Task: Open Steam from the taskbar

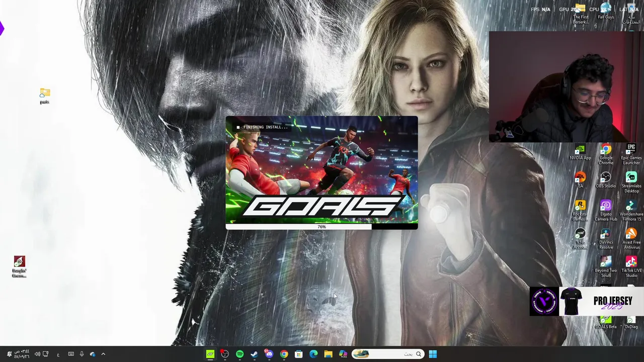Action: 254,354
